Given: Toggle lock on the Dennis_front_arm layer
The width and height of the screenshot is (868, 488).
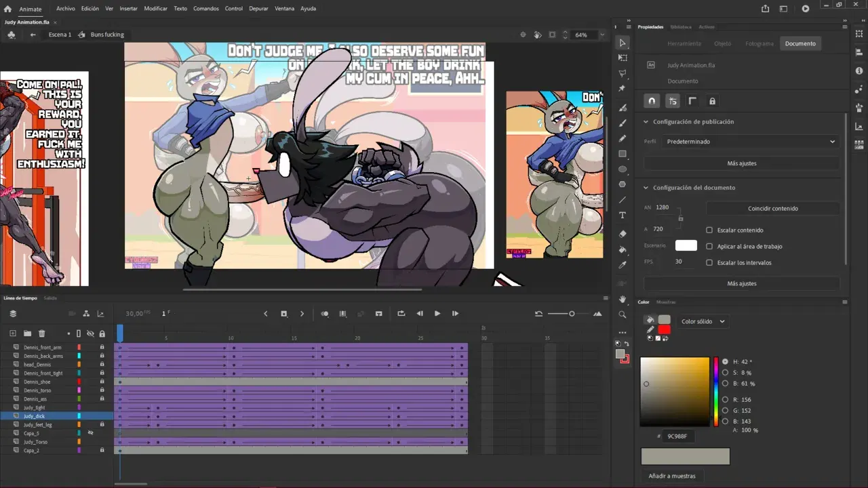Looking at the screenshot, I should pos(102,347).
